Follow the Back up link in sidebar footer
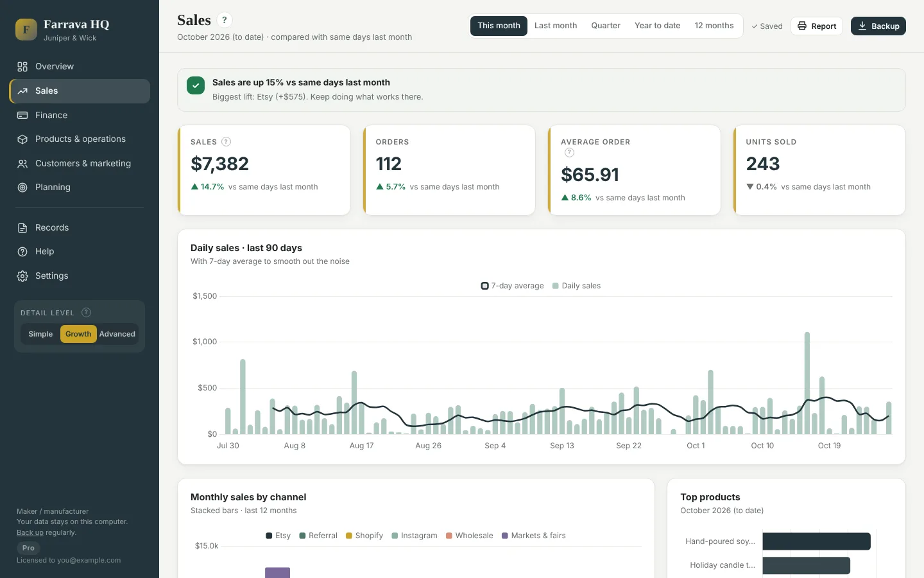924x578 pixels. click(x=30, y=533)
